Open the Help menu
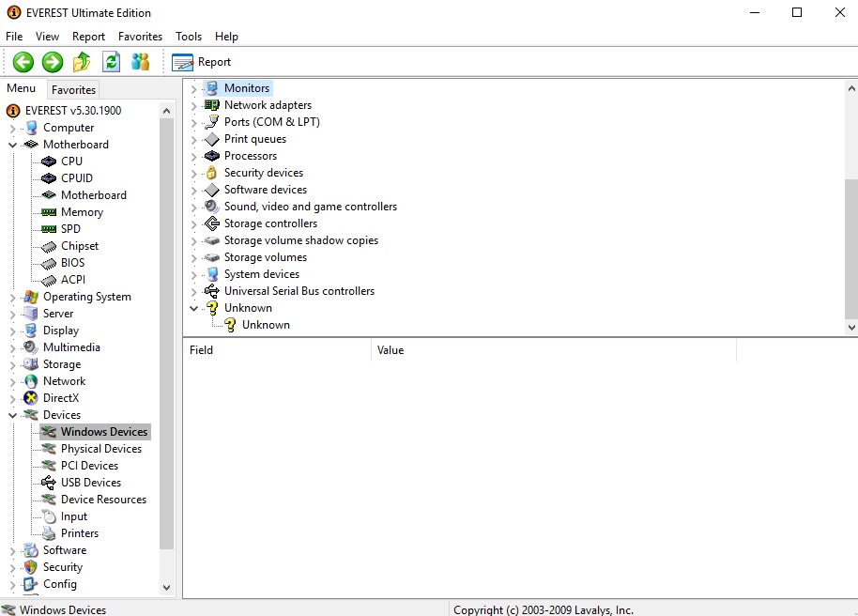Viewport: 858px width, 616px height. (x=226, y=37)
